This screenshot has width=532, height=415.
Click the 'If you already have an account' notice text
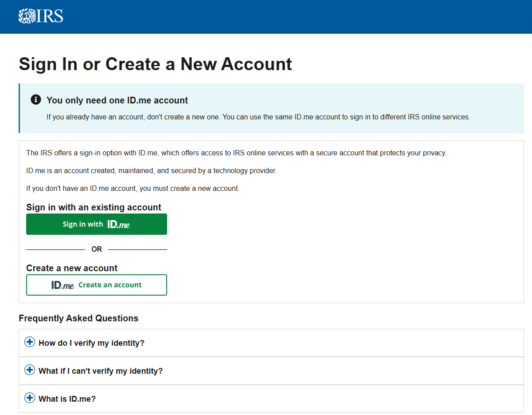pyautogui.click(x=258, y=117)
